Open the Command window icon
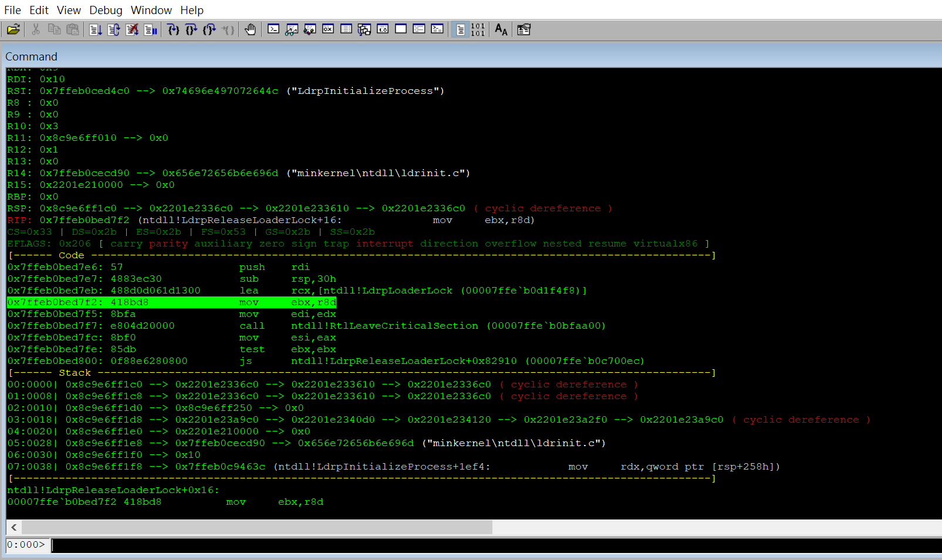This screenshot has height=560, width=942. point(274,29)
